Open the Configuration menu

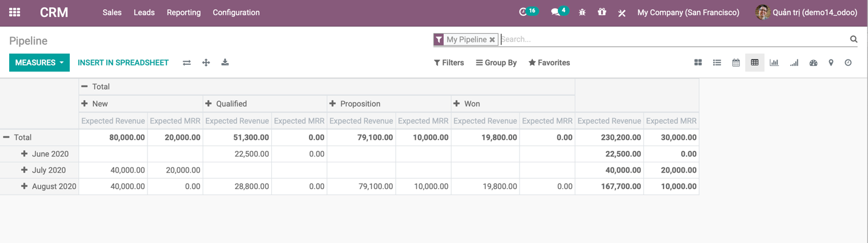click(x=236, y=12)
